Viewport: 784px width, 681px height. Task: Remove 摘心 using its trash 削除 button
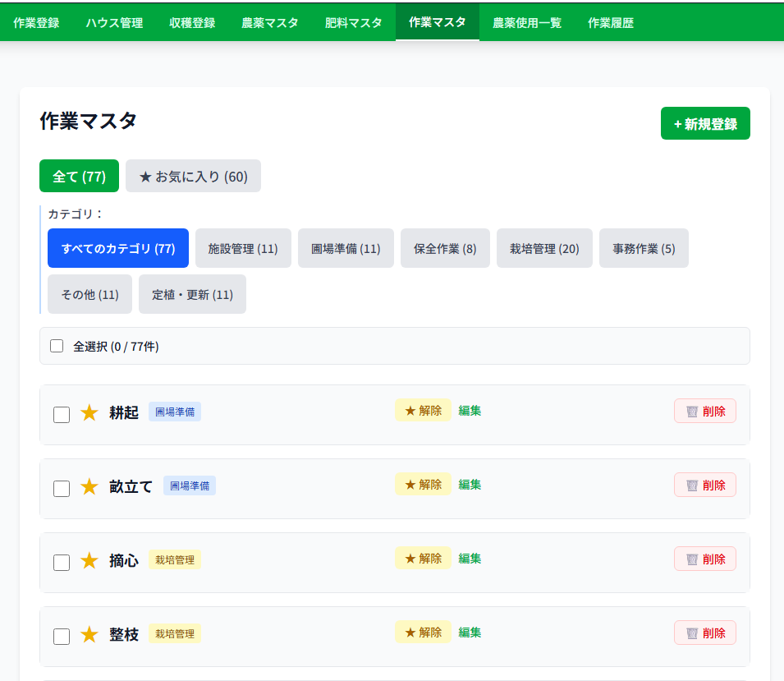pos(704,559)
